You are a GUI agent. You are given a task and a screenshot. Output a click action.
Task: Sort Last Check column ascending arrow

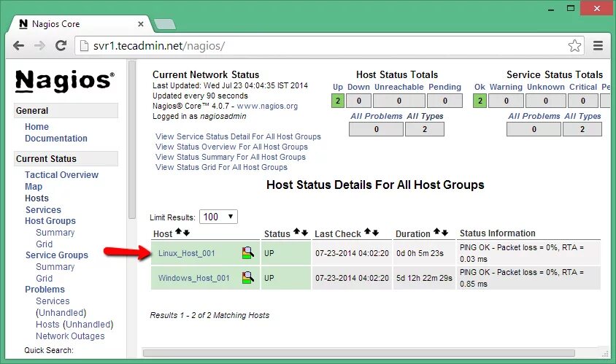click(x=367, y=232)
